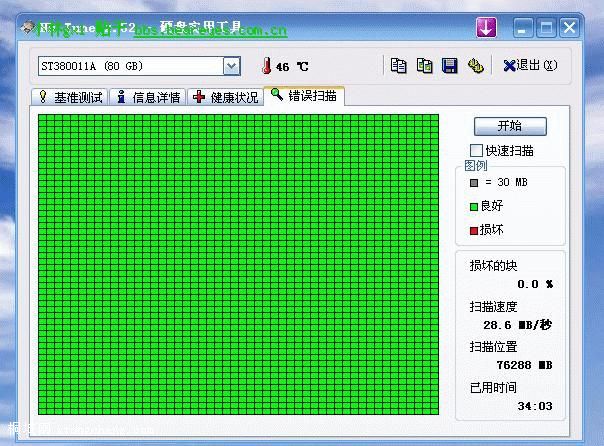Switch to the 健康状况 tab
Viewport: 604px width, 446px height.
[226, 97]
